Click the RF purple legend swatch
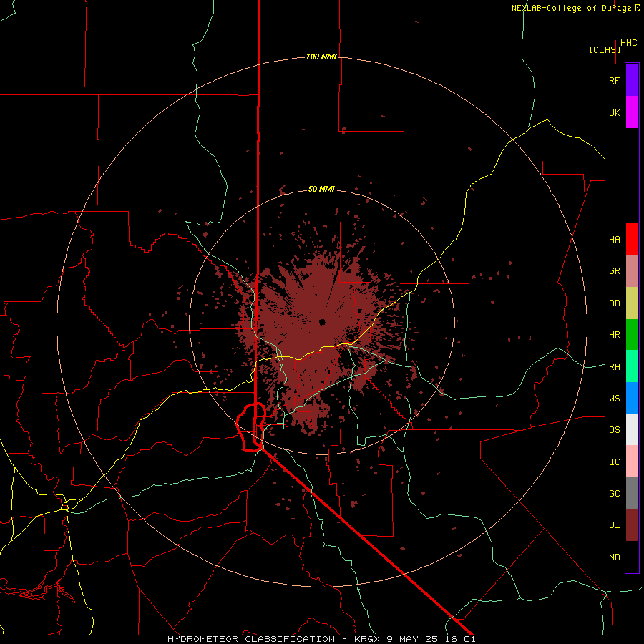The height and width of the screenshot is (644, 644). pos(632,80)
